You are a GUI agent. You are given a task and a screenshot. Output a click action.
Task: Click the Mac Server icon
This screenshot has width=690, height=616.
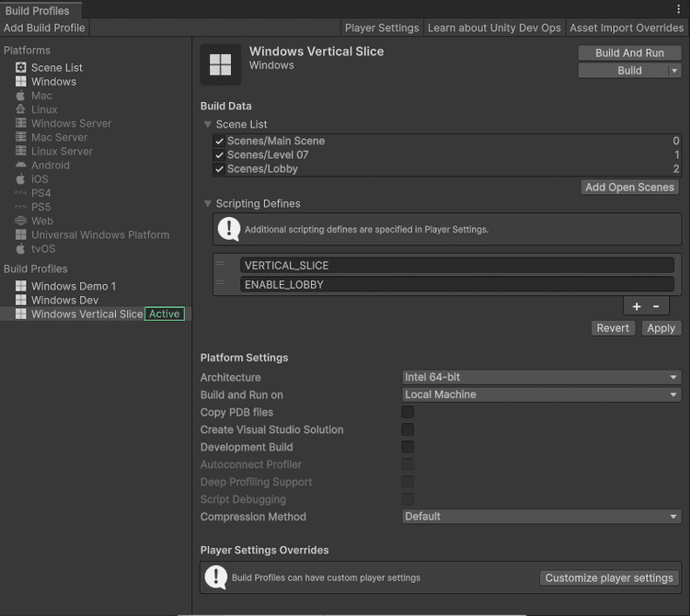(20, 137)
